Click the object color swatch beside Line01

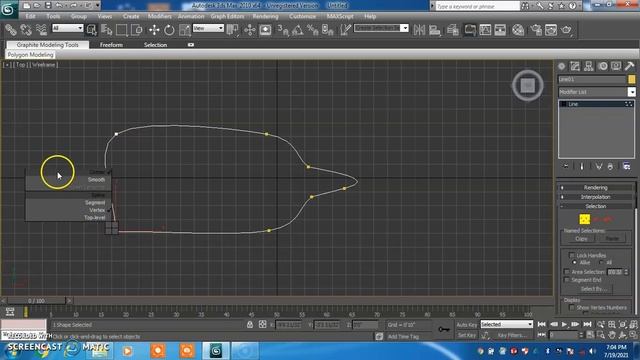point(632,79)
